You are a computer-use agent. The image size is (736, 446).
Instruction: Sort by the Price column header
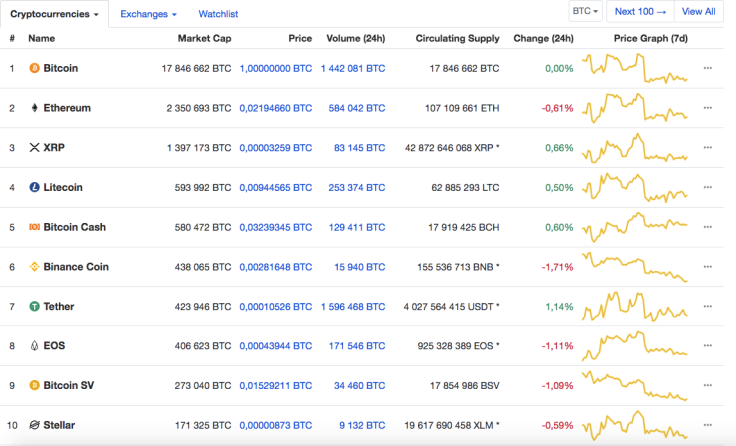[x=300, y=38]
